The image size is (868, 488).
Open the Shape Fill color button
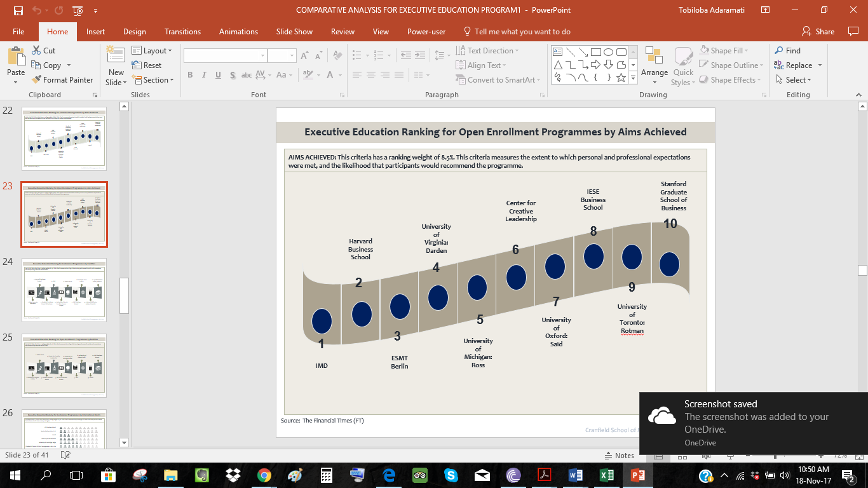click(x=724, y=51)
